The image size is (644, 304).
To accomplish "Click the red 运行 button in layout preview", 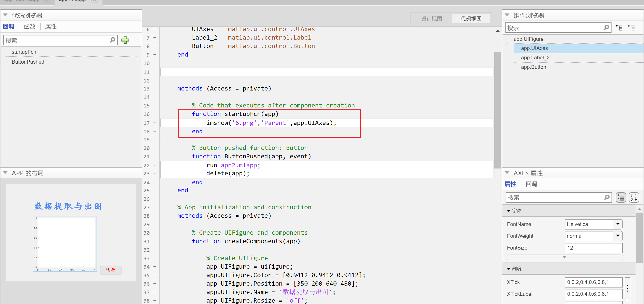I will click(111, 270).
